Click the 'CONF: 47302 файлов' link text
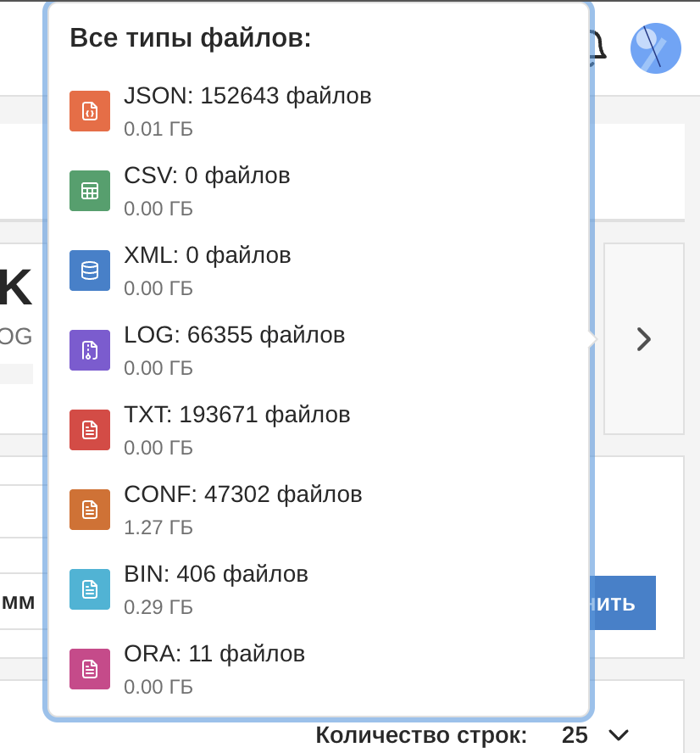700x753 pixels. point(243,494)
